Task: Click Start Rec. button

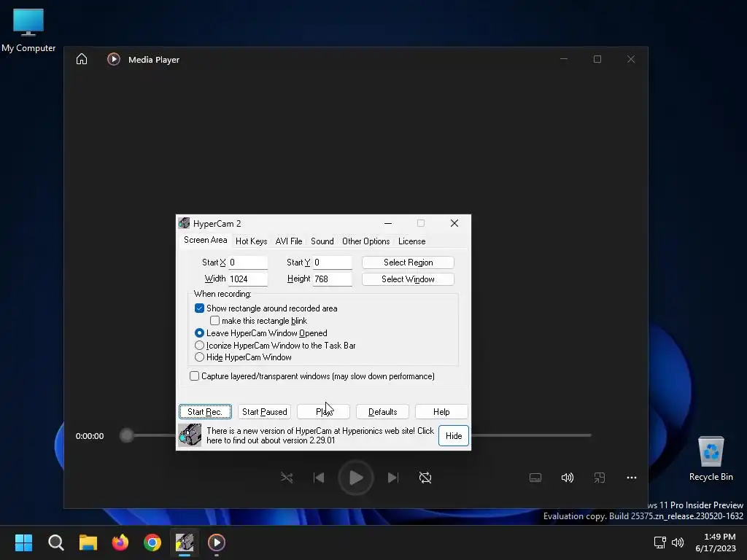Action: 205,411
